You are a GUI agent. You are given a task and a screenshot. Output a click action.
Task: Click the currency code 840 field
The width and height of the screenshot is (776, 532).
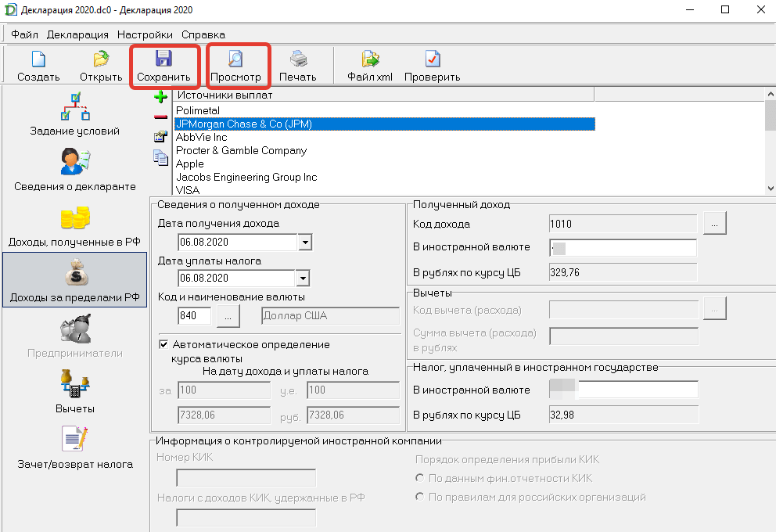click(x=195, y=316)
